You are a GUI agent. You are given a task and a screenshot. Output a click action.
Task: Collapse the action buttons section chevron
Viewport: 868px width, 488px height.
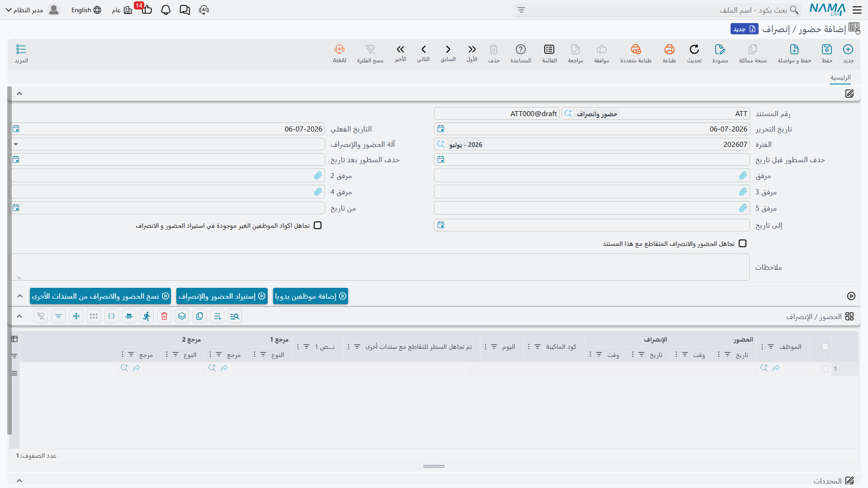click(19, 296)
